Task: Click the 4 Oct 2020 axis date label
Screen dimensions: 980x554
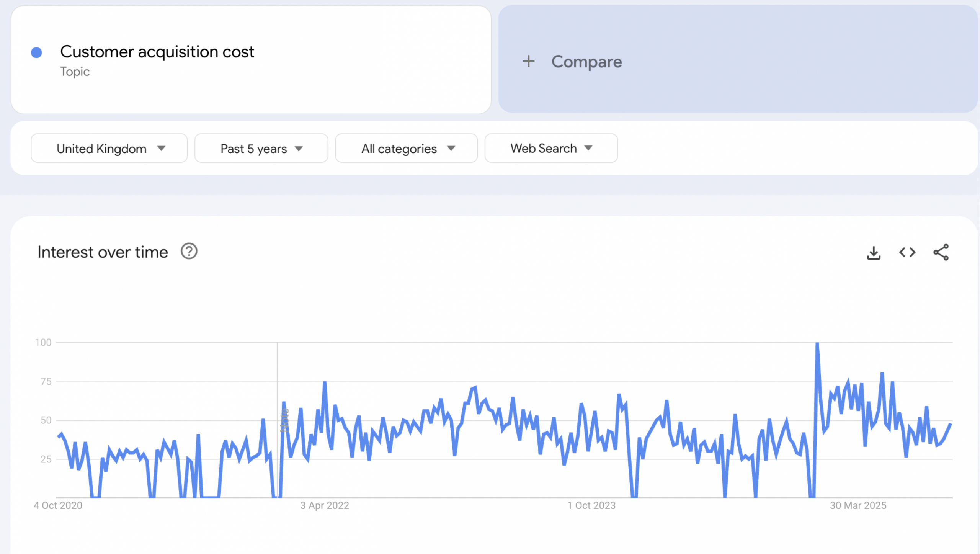Action: (x=58, y=505)
